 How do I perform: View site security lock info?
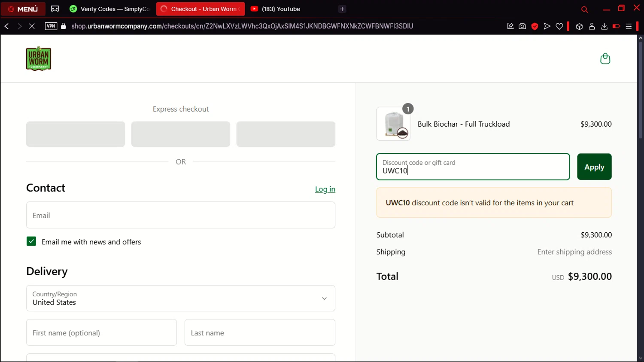64,26
